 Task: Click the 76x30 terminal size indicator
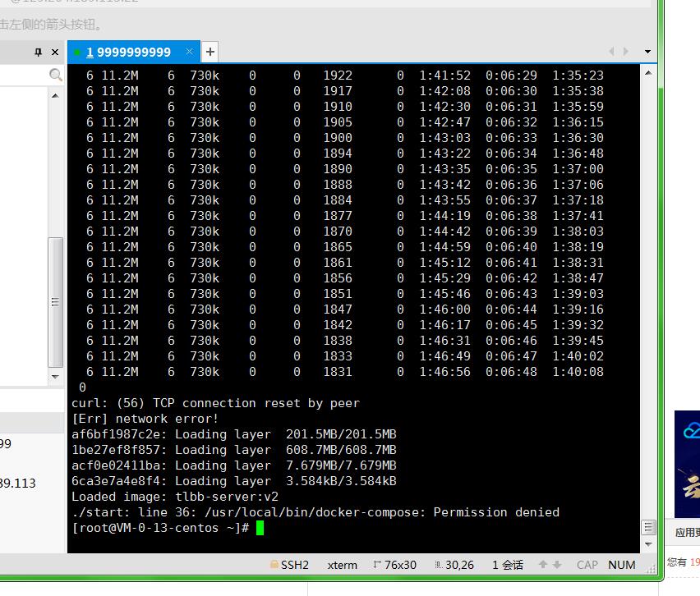pos(395,565)
